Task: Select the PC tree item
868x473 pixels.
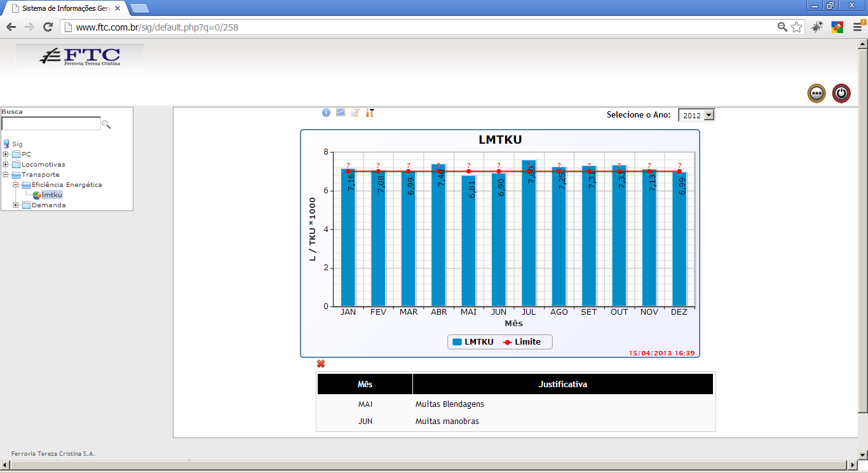Action: click(x=26, y=154)
